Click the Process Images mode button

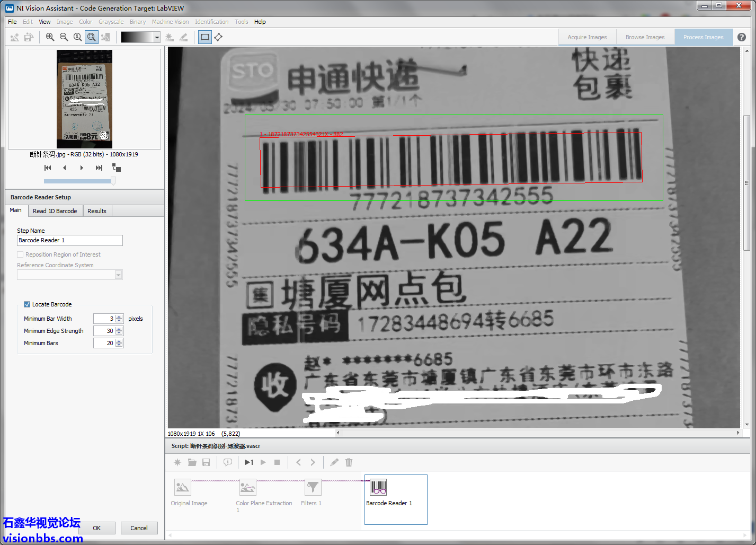[x=703, y=37]
